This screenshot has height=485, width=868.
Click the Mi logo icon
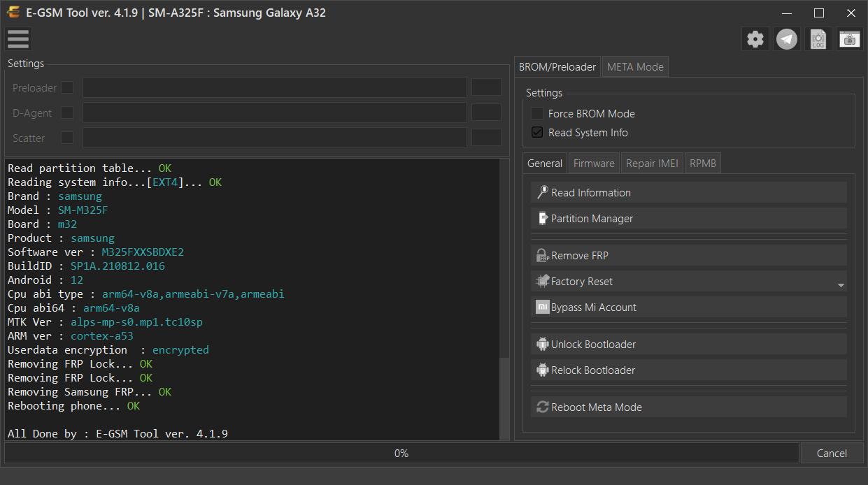click(x=542, y=307)
